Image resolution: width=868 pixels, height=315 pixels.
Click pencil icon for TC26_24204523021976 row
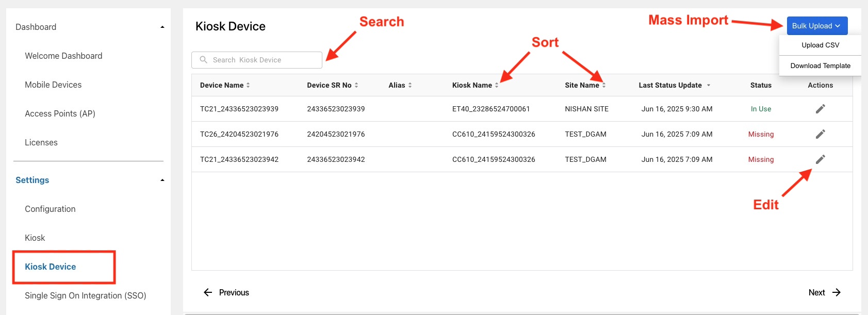(x=820, y=134)
